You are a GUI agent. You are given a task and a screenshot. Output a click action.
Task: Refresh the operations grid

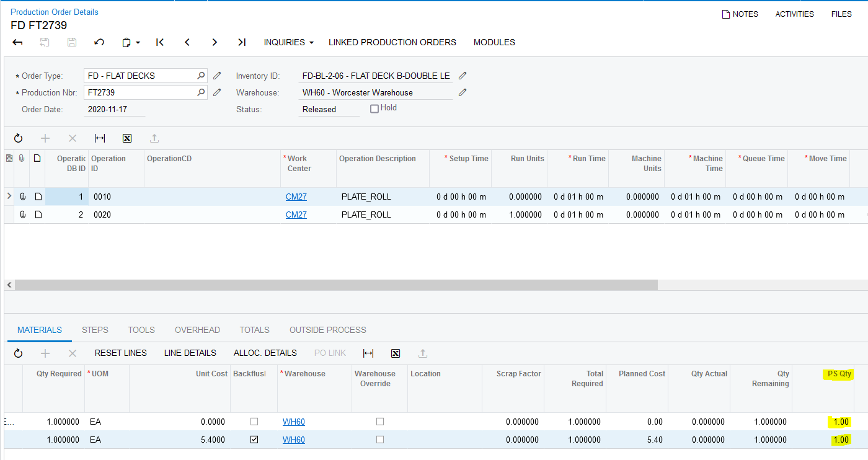click(18, 138)
